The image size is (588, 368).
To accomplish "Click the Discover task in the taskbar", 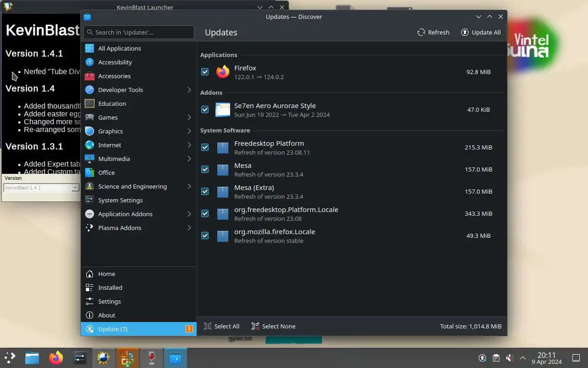I will (x=175, y=358).
